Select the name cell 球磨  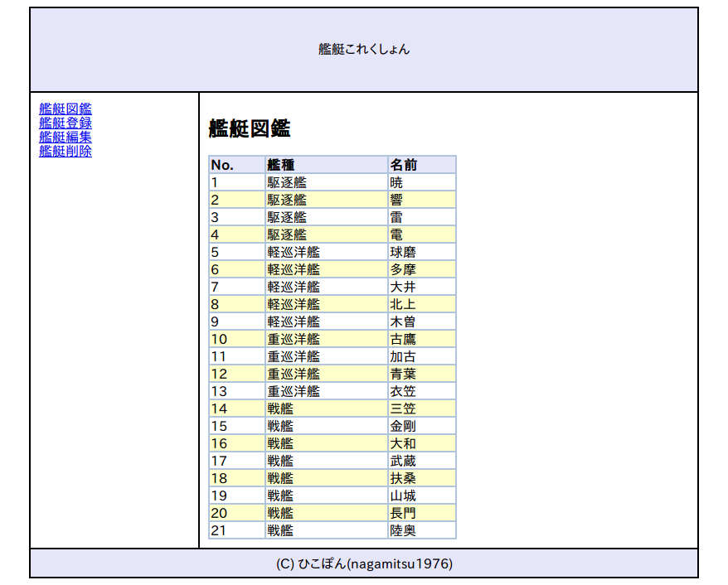pyautogui.click(x=421, y=252)
